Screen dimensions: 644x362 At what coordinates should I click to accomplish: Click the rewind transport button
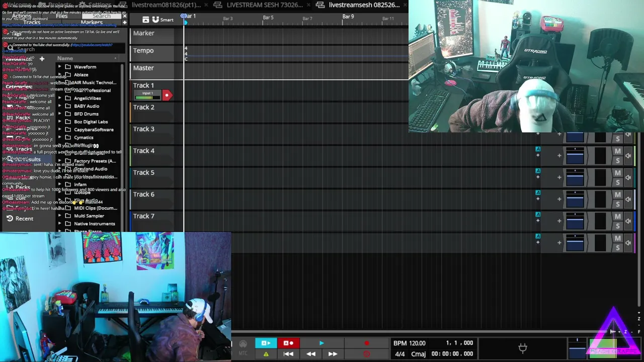point(311,354)
